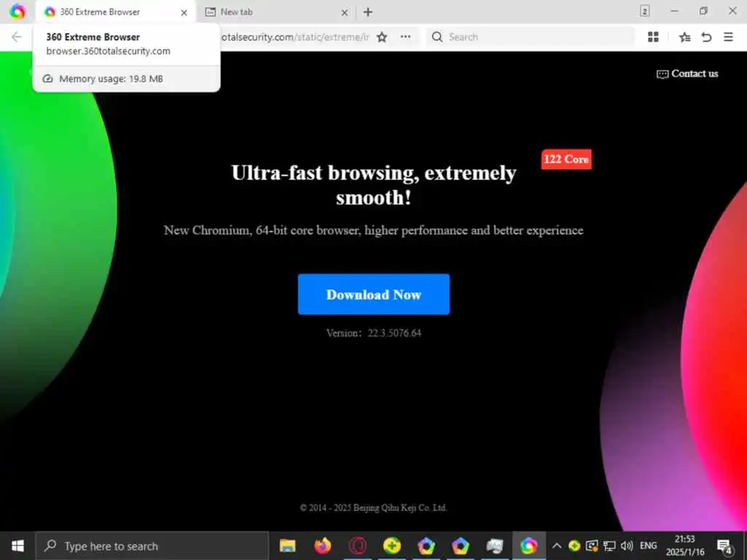The width and height of the screenshot is (747, 560).
Task: Close the New tab
Action: 344,13
